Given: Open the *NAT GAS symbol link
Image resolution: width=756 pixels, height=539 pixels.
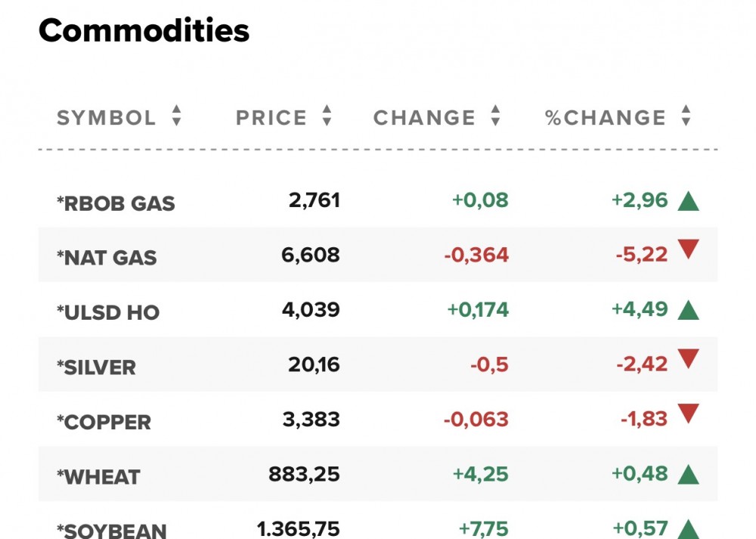Looking at the screenshot, I should (107, 258).
